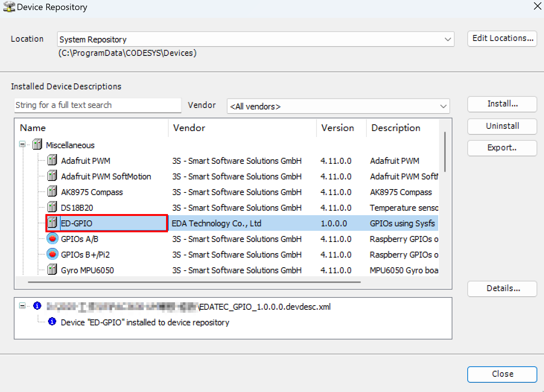The width and height of the screenshot is (544, 392).
Task: Open the Vendor filter dropdown
Action: click(x=443, y=106)
